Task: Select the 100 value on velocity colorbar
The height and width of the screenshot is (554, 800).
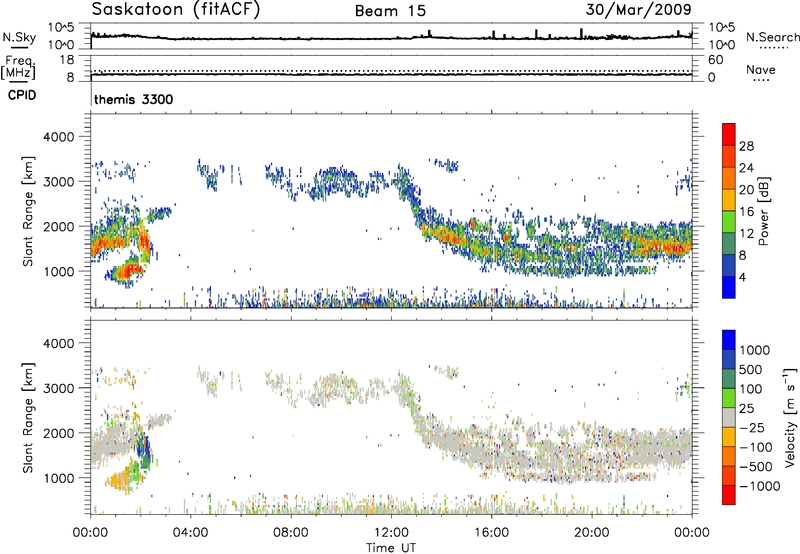Action: point(751,389)
